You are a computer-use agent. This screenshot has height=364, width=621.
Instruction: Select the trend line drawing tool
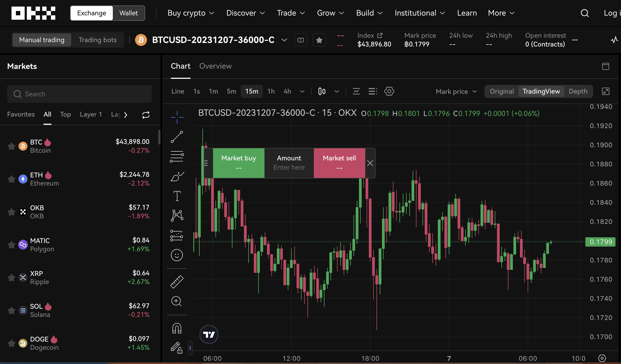click(177, 137)
